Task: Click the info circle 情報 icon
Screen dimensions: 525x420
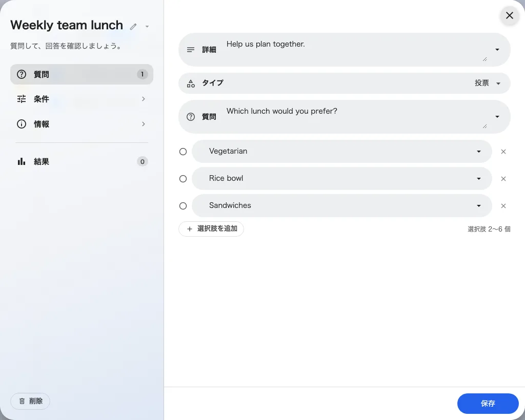Action: 22,124
